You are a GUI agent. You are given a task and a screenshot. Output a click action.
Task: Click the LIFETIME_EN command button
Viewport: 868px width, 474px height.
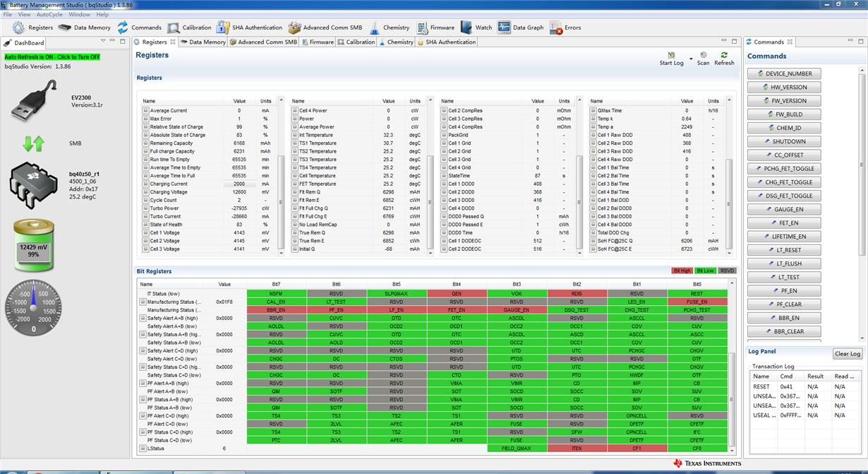[x=783, y=237]
